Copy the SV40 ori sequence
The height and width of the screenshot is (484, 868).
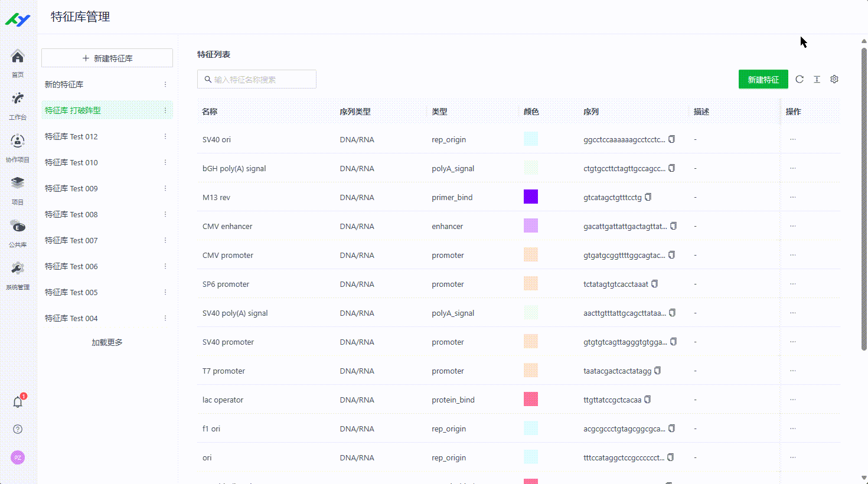click(x=672, y=139)
